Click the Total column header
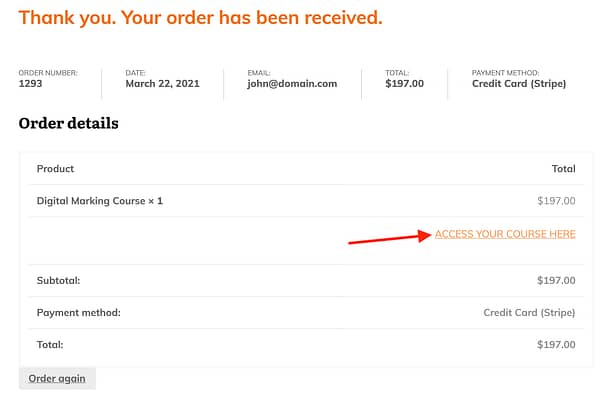Screen dimensions: 608x397 [563, 169]
